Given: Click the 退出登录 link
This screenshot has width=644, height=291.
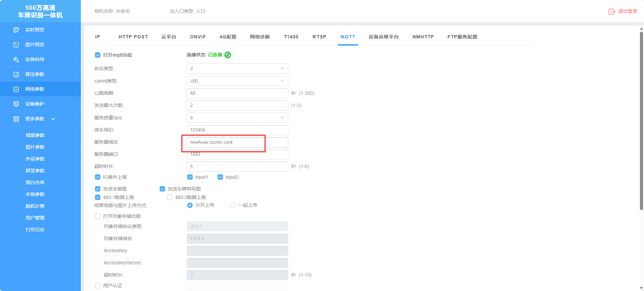Looking at the screenshot, I should tap(628, 11).
